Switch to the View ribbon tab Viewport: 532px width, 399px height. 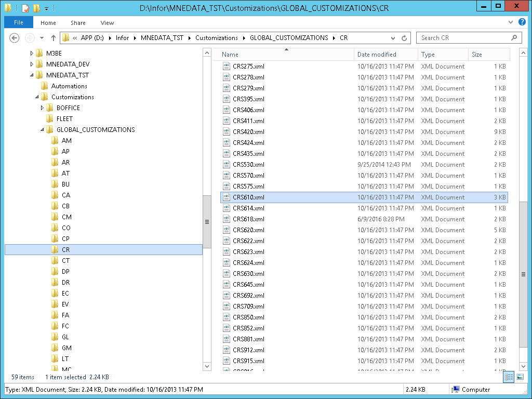[x=107, y=23]
